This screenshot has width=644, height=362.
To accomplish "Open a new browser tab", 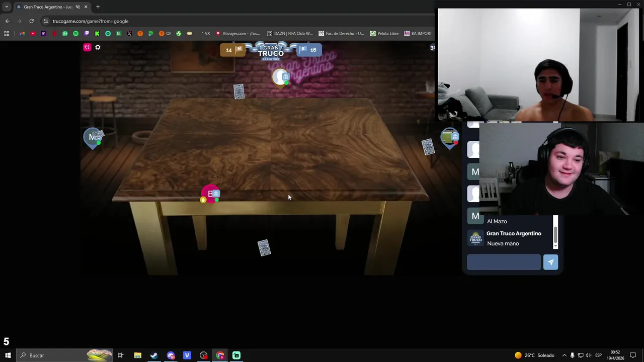I will [98, 7].
